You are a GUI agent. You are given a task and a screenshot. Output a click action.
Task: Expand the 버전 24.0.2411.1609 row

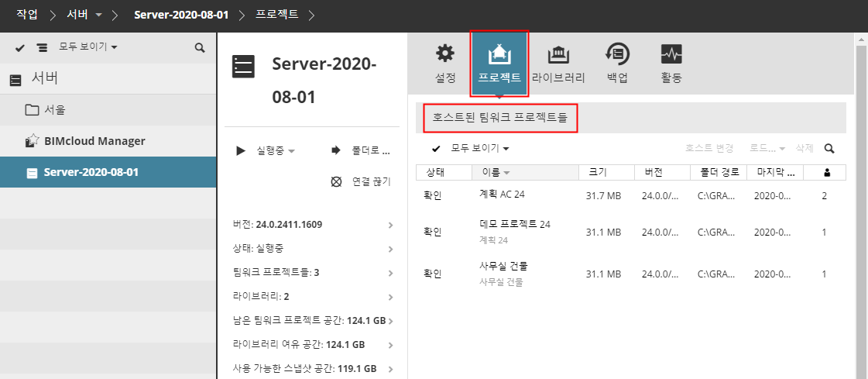[x=314, y=225]
